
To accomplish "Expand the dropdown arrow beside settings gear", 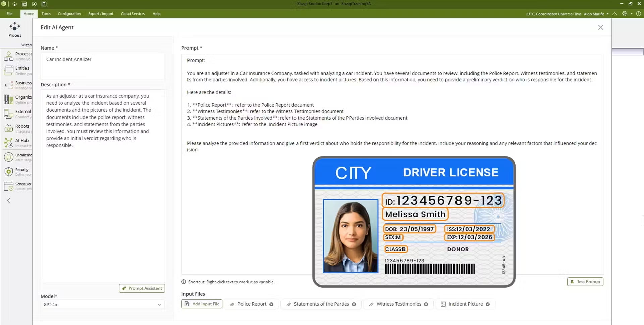I will [x=631, y=14].
